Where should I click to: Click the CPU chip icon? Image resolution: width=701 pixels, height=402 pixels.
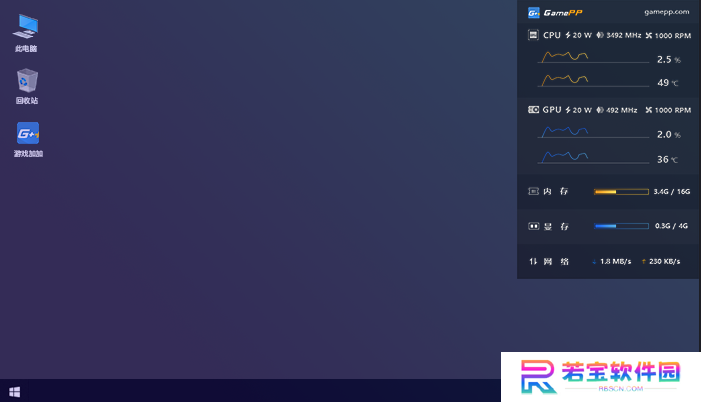coord(533,35)
